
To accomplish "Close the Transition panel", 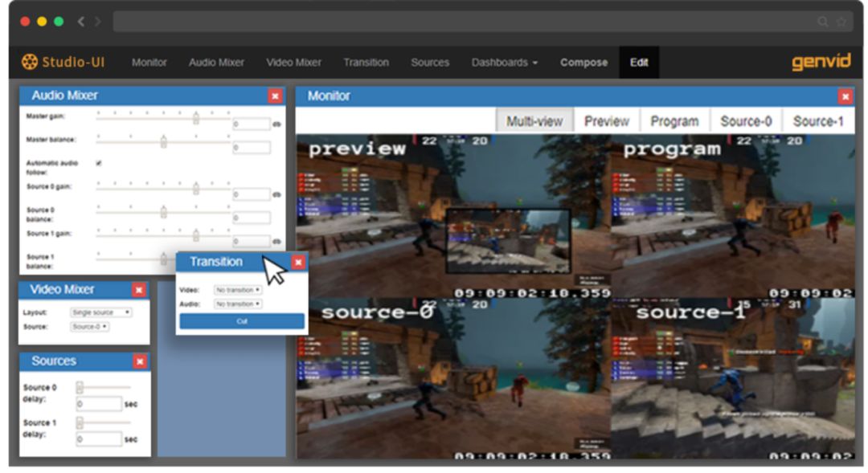I will [298, 263].
